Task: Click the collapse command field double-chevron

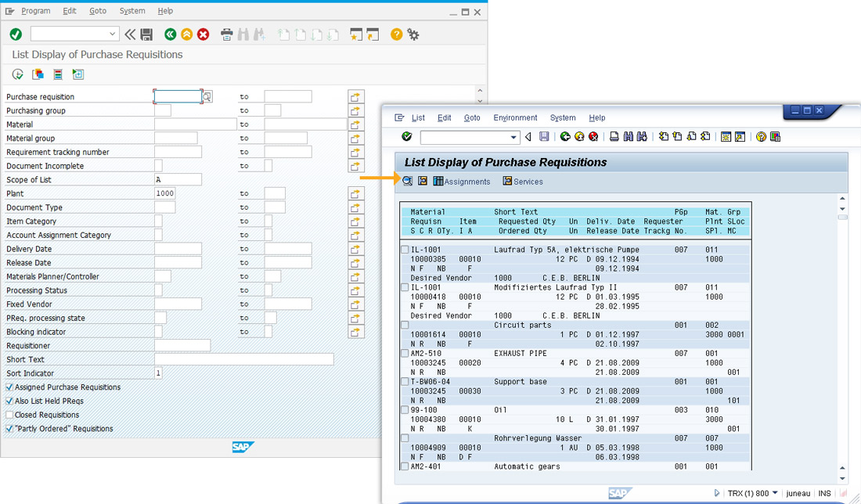Action: click(130, 34)
